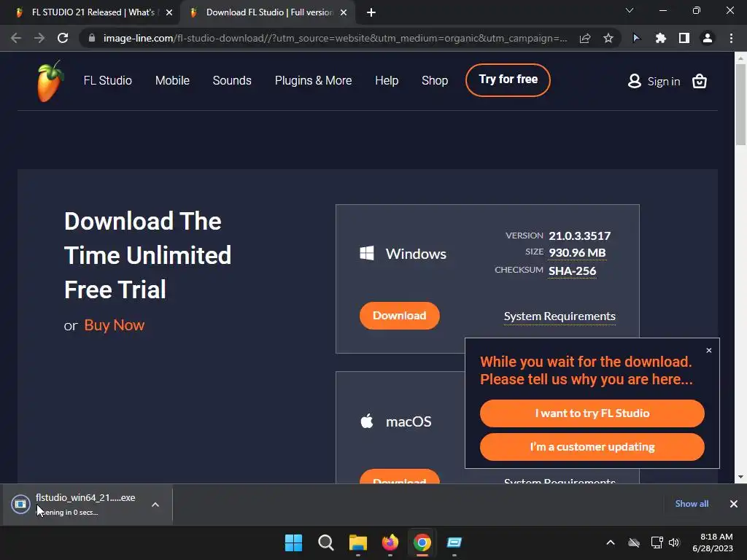Open the Windows Start menu
This screenshot has width=747, height=560.
click(293, 542)
